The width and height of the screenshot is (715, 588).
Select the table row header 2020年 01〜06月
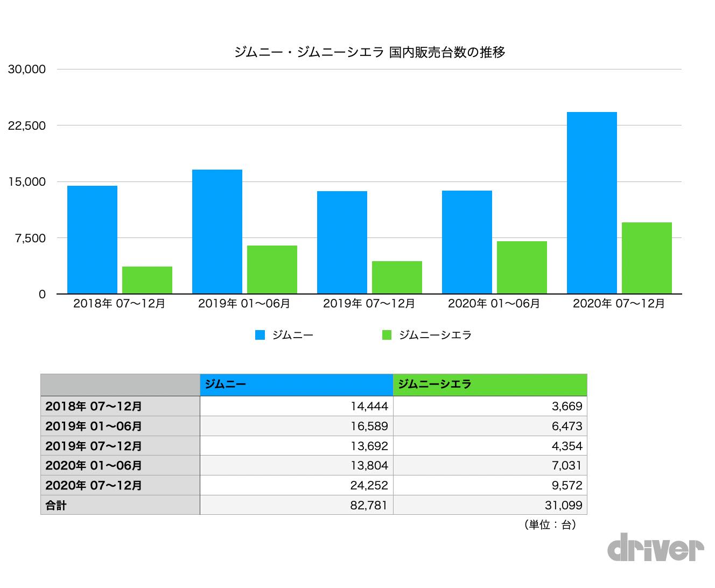(x=120, y=465)
